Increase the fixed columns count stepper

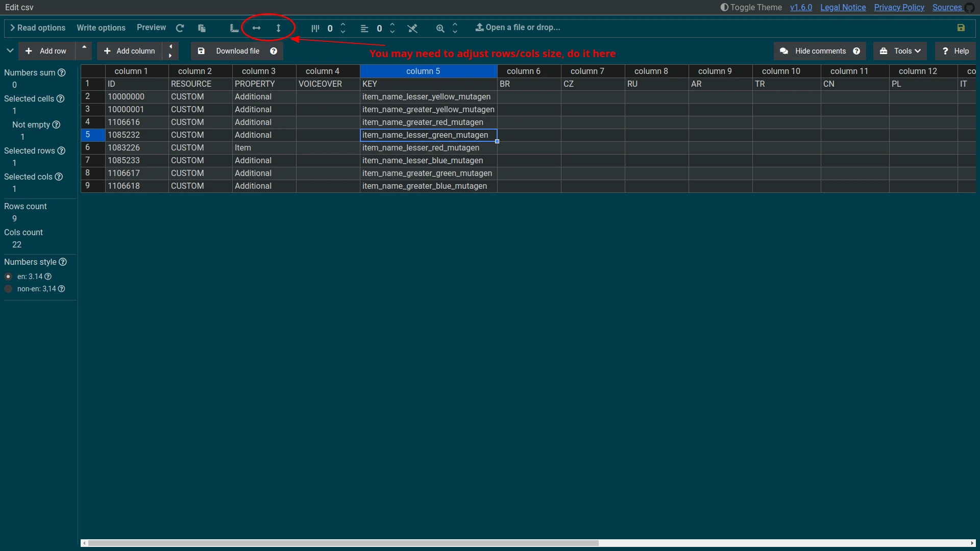click(392, 24)
